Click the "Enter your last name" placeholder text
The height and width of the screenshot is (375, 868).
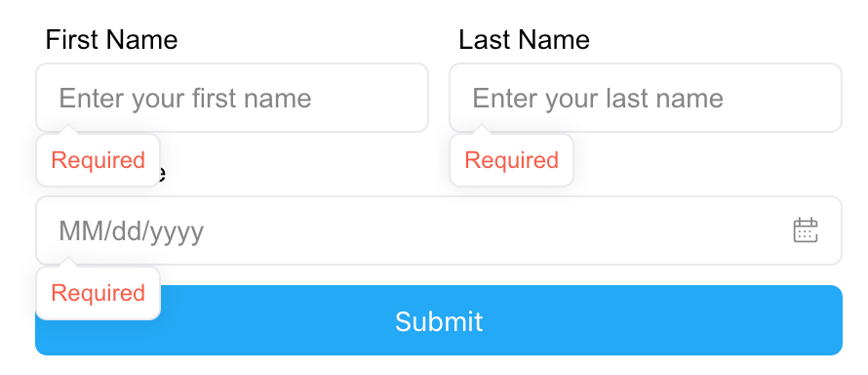pos(598,99)
